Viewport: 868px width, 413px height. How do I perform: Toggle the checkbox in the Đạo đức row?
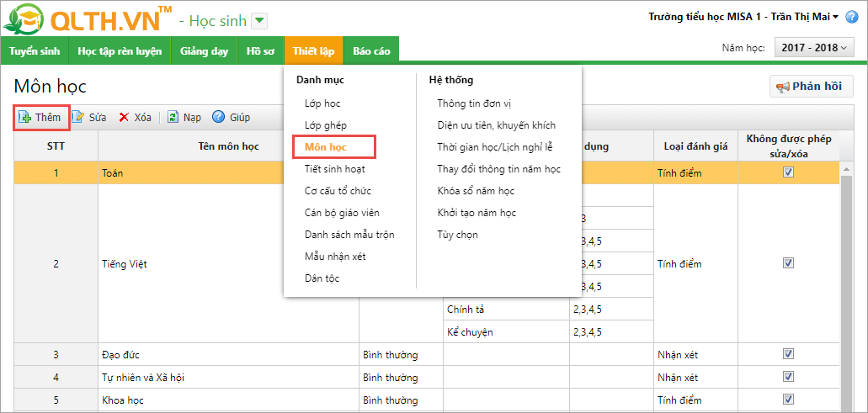(x=788, y=354)
